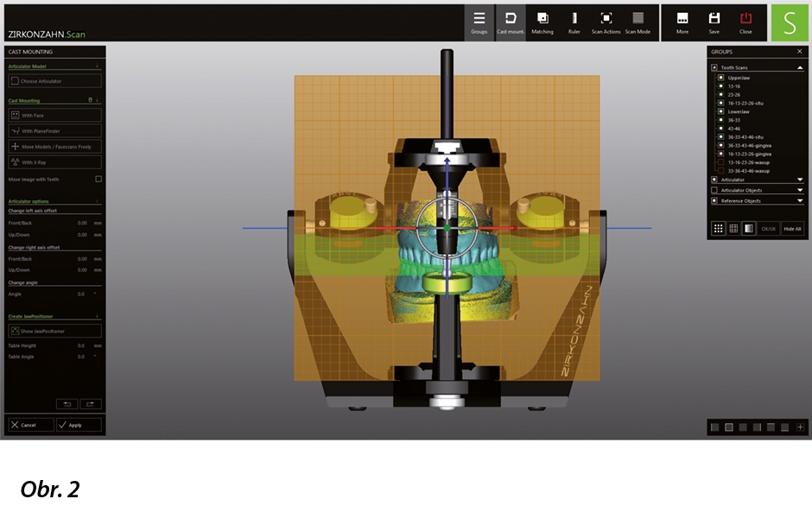Click the Table Angle value field
This screenshot has height=518, width=812.
[81, 357]
